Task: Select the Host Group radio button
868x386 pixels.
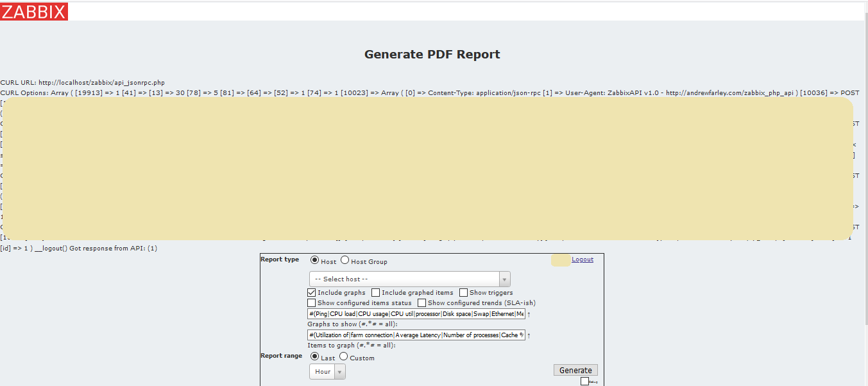Action: (x=345, y=260)
